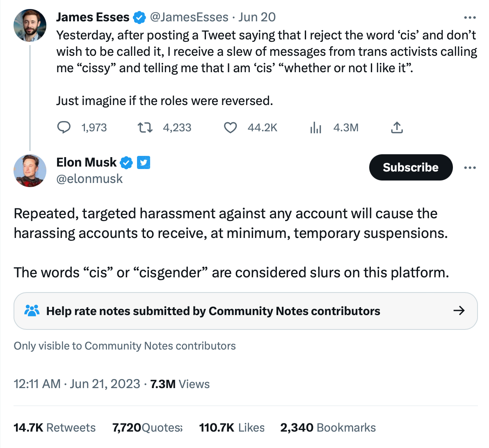Open the @elonmusk handle link
Screen dimensions: 489x448
coord(89,179)
